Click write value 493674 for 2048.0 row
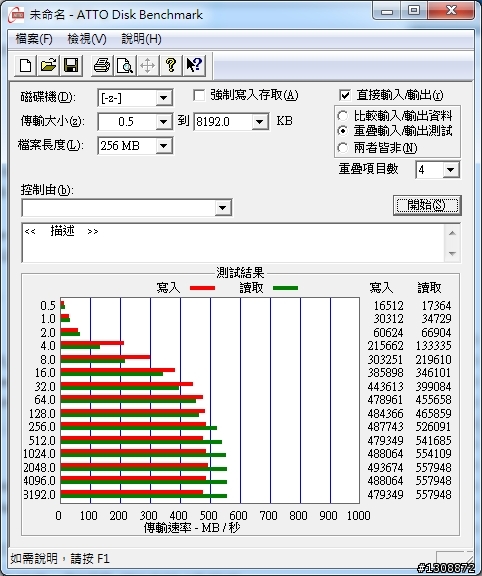The height and width of the screenshot is (576, 482). tap(385, 468)
